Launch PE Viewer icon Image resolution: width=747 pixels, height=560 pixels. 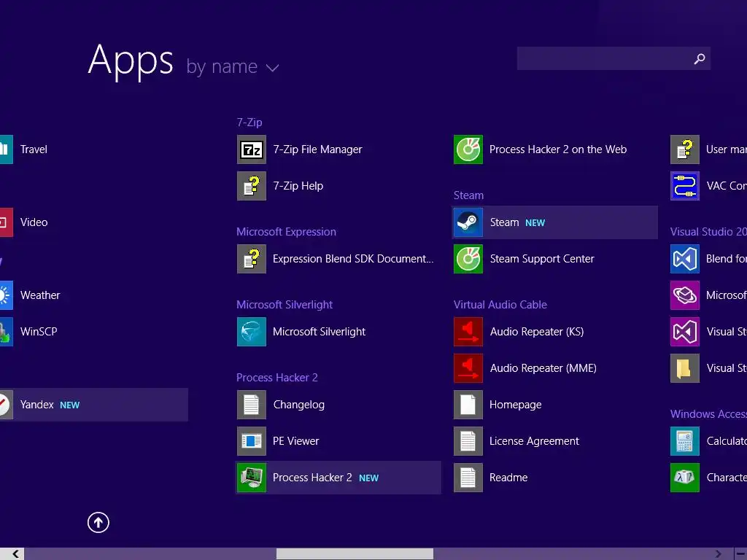252,441
